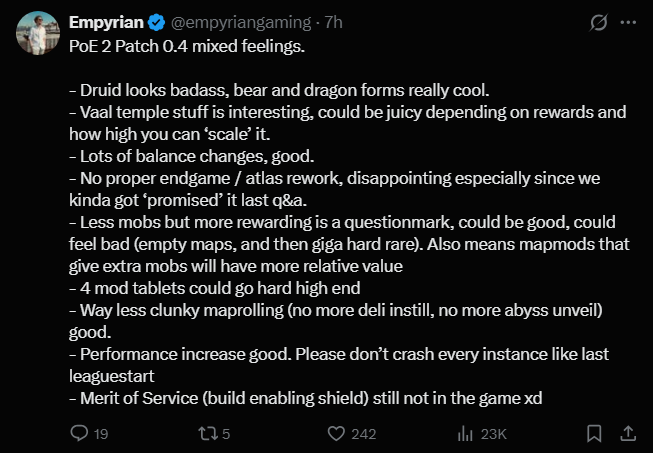Viewport: 653px width, 453px height.
Task: Click the 242 likes count
Action: (x=363, y=433)
